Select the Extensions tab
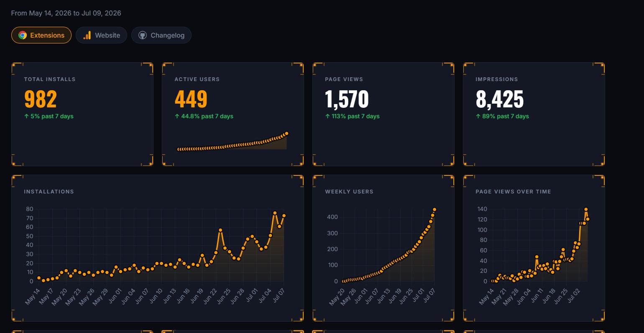The width and height of the screenshot is (644, 333). tap(41, 35)
